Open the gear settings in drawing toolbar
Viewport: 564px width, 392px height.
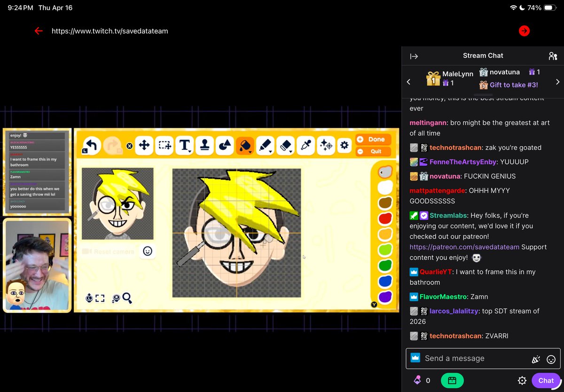345,145
